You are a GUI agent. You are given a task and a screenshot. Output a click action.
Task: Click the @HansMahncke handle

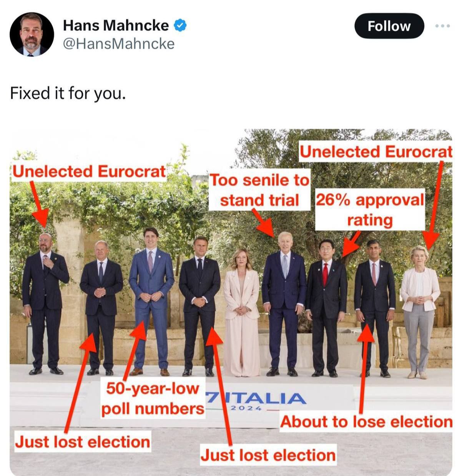[118, 44]
